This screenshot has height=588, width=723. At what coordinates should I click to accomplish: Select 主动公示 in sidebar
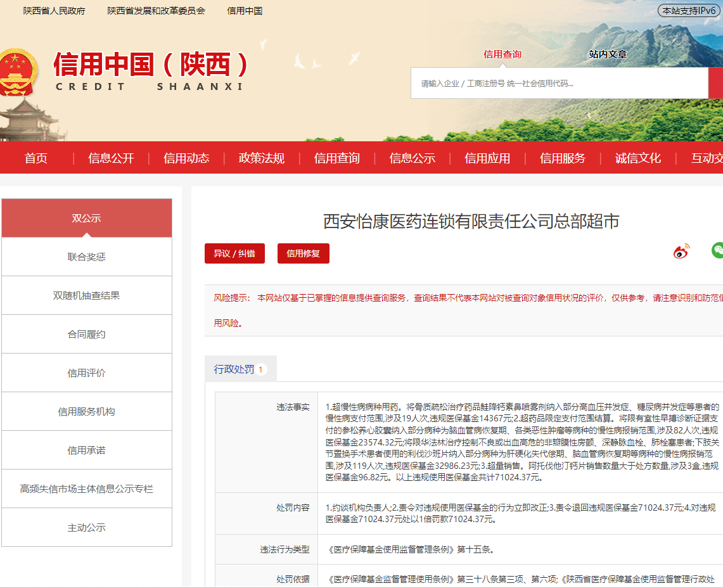point(87,528)
